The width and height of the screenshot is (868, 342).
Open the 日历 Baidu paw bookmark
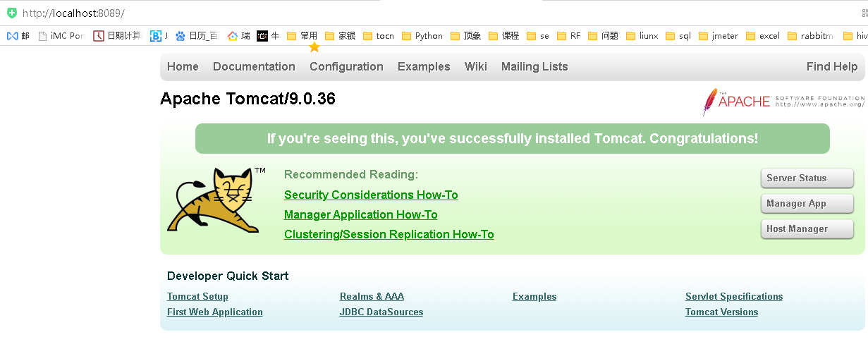tap(197, 36)
